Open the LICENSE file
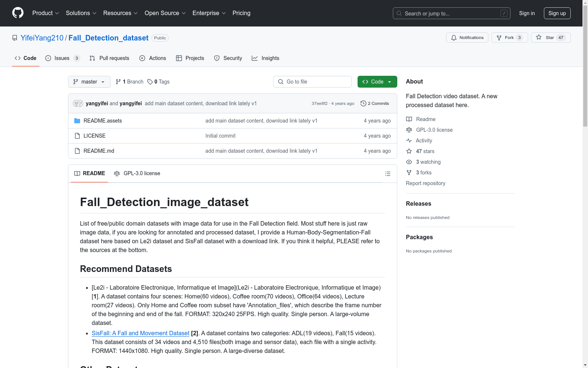Screen dimensions: 588x368 [94, 136]
